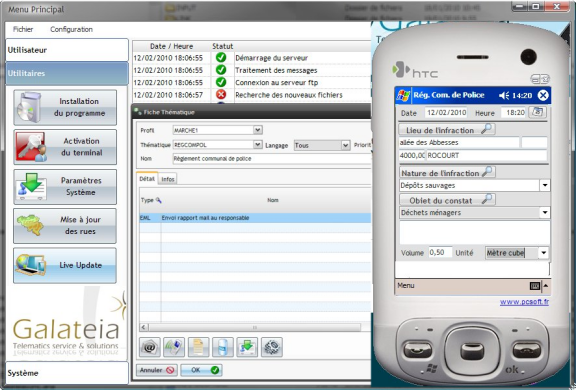Click the gears action icon

click(x=271, y=347)
